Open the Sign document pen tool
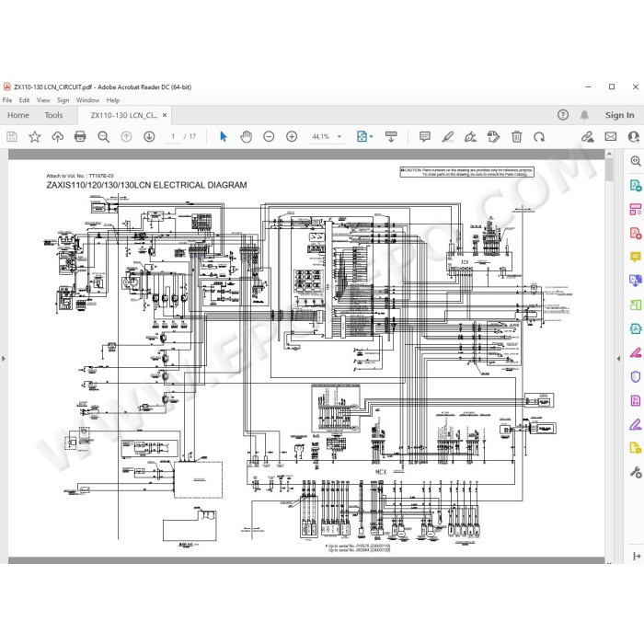Screen dimensions: 644x644 pyautogui.click(x=470, y=136)
